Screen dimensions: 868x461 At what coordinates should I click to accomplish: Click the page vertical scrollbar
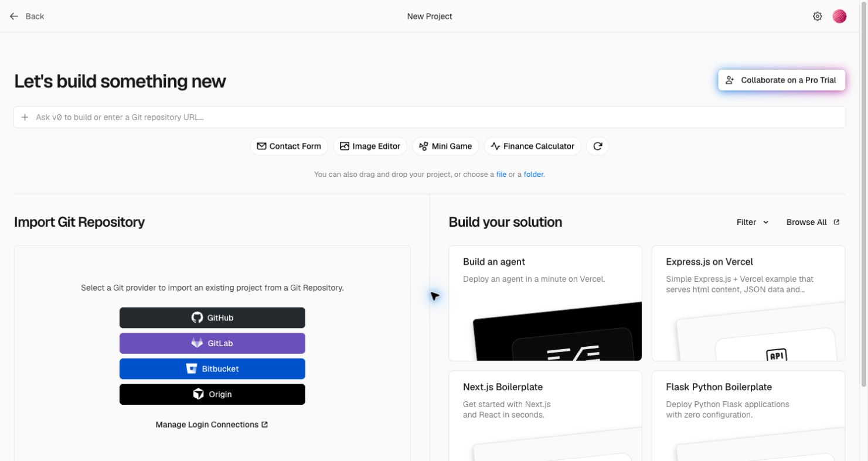click(x=864, y=193)
